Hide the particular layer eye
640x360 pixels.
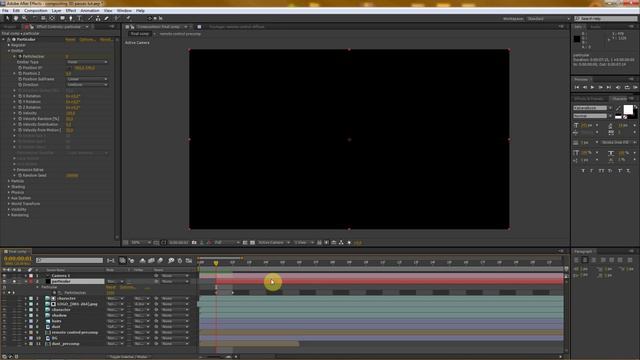click(x=4, y=282)
